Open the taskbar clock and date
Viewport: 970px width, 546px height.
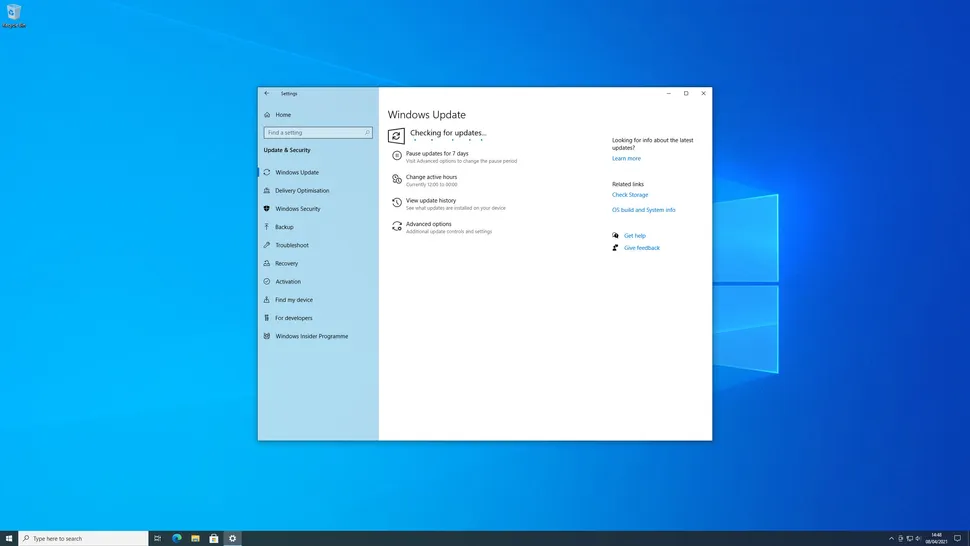(936, 539)
